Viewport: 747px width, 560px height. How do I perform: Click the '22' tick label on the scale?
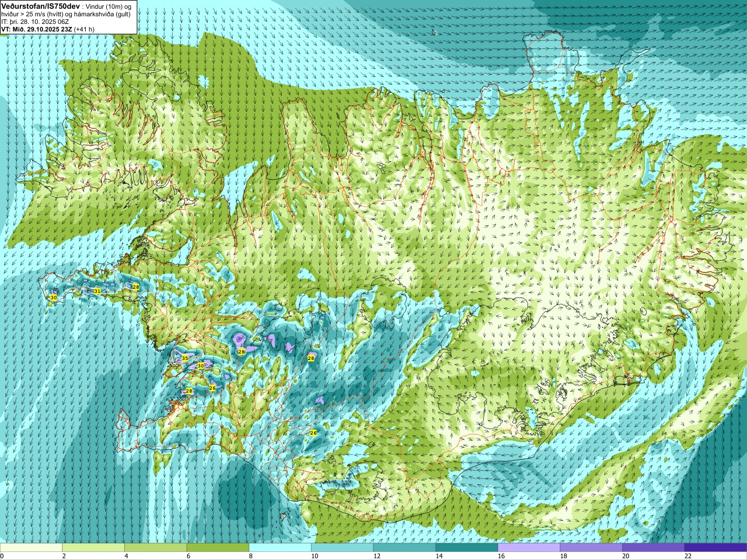[688, 556]
